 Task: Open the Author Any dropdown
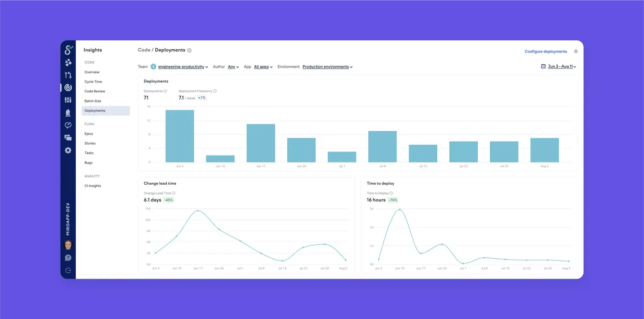tap(233, 67)
